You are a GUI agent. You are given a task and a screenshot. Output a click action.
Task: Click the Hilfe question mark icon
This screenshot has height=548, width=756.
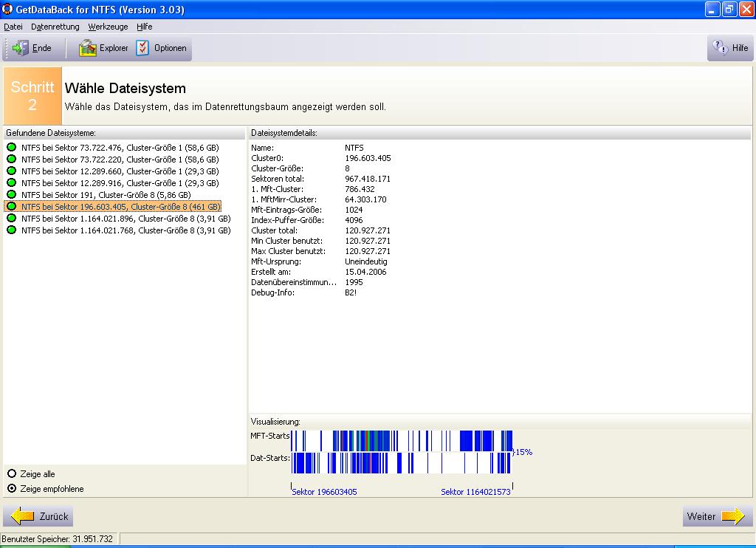tap(721, 47)
